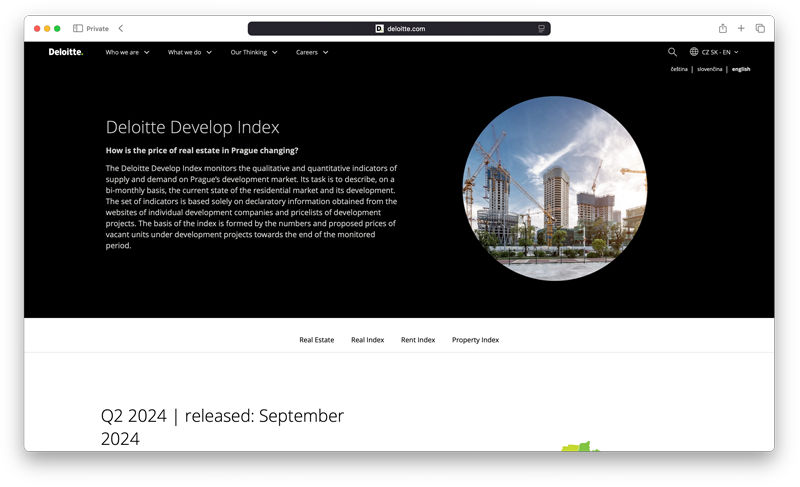Expand the Careers menu
The width and height of the screenshot is (800, 487).
point(312,52)
